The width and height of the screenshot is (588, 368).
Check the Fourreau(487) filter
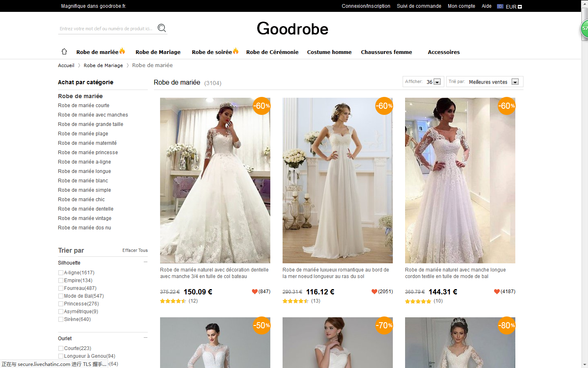click(x=60, y=288)
